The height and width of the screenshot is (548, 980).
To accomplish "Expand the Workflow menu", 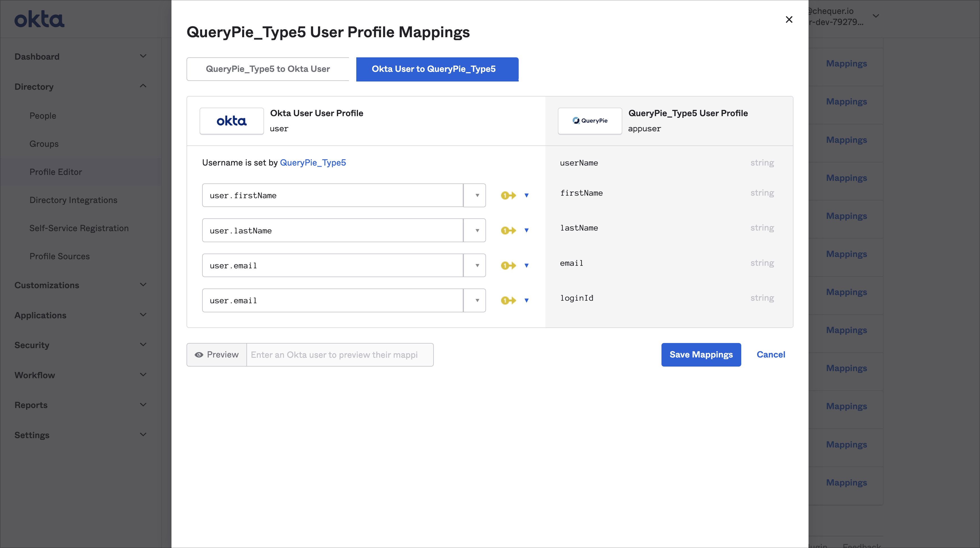I will [x=81, y=375].
